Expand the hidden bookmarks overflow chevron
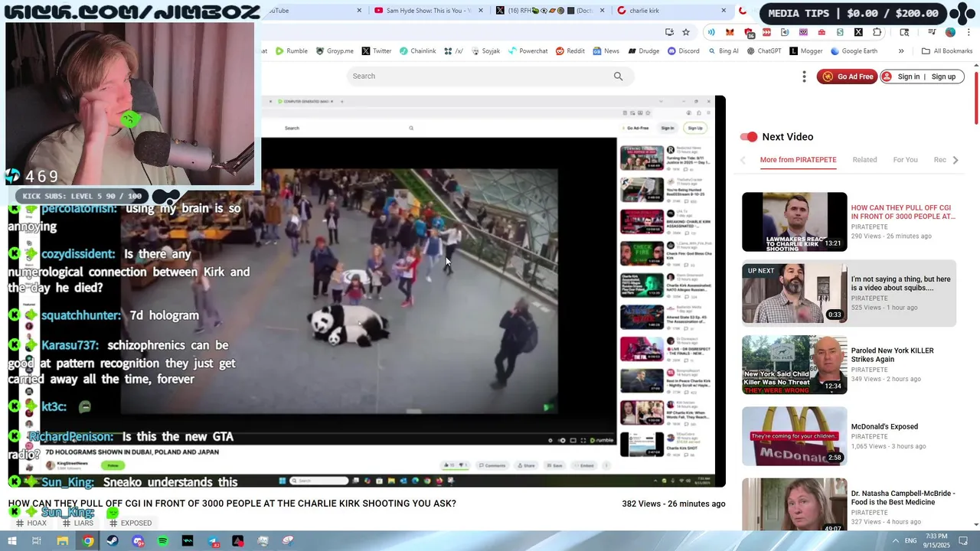 901,51
